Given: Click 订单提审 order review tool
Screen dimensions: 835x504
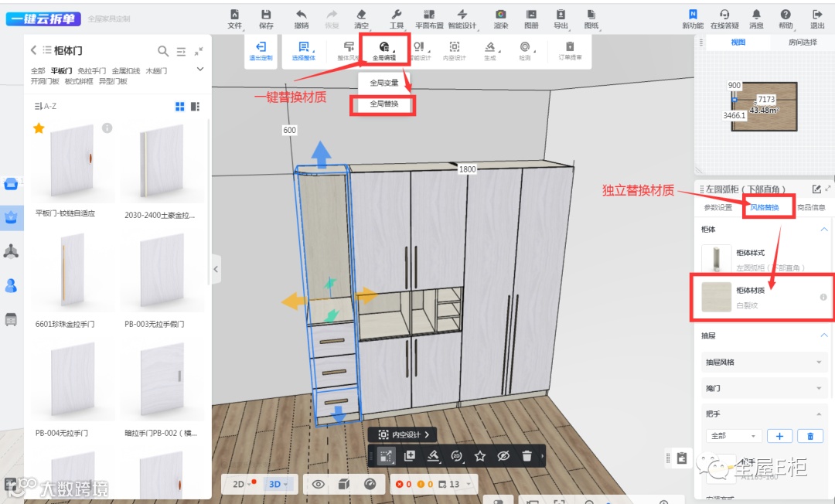Looking at the screenshot, I should pyautogui.click(x=570, y=51).
